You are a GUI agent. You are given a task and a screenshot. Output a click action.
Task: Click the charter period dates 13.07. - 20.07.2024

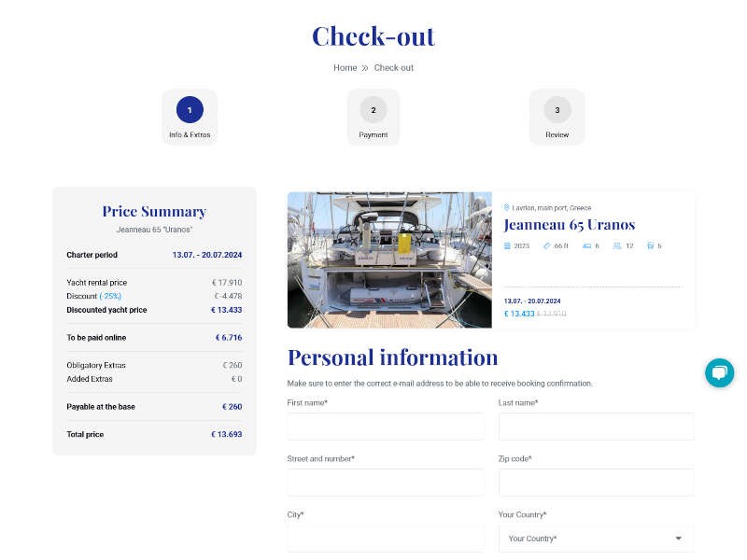click(x=207, y=255)
